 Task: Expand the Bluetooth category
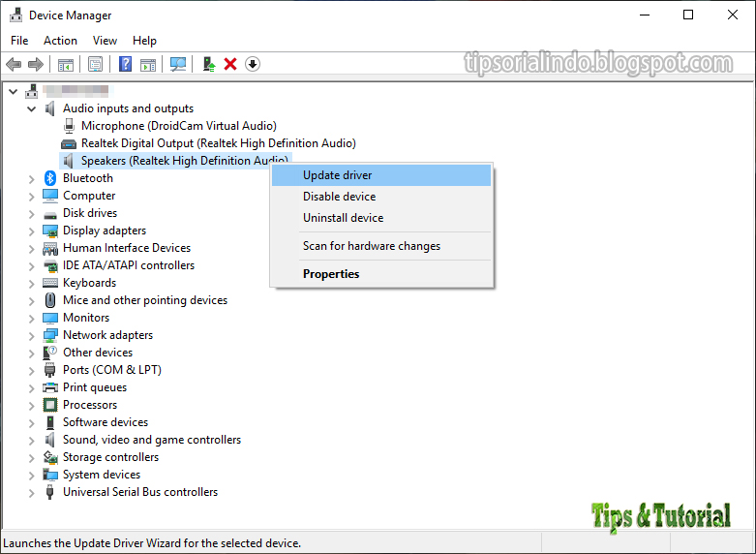click(x=32, y=179)
